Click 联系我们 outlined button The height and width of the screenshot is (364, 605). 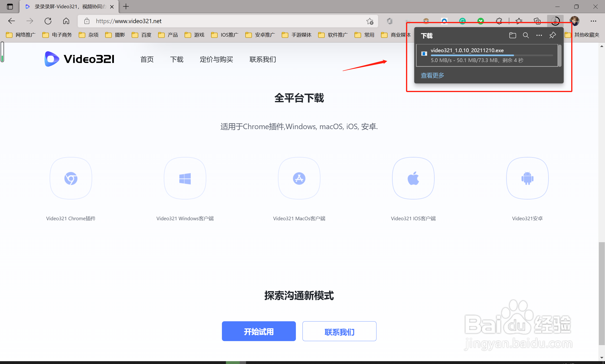pyautogui.click(x=339, y=331)
